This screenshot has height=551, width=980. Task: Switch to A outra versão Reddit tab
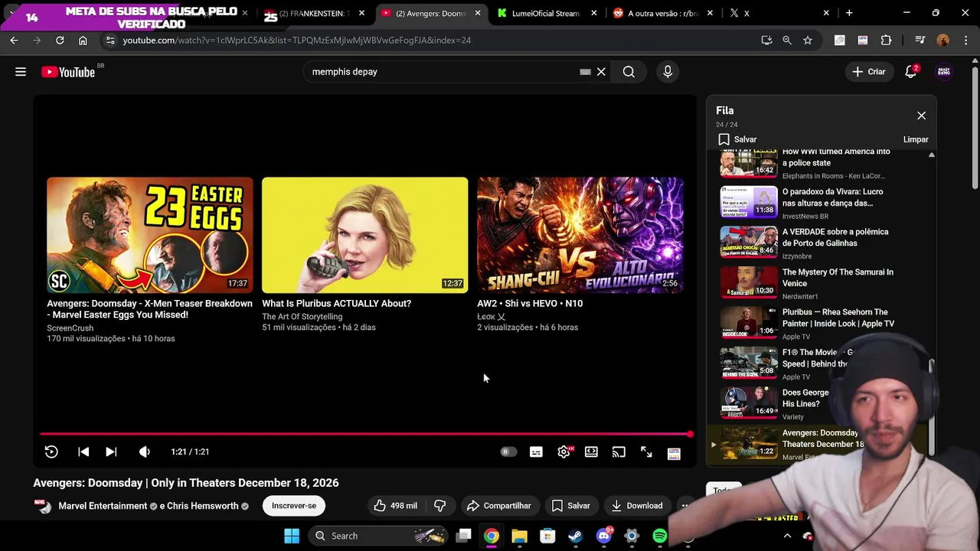coord(662,13)
